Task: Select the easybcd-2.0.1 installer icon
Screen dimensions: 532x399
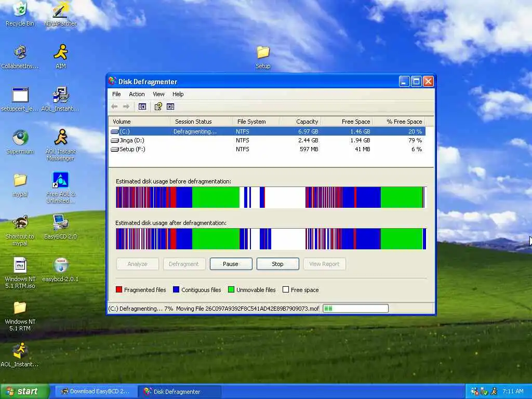Action: click(x=61, y=270)
